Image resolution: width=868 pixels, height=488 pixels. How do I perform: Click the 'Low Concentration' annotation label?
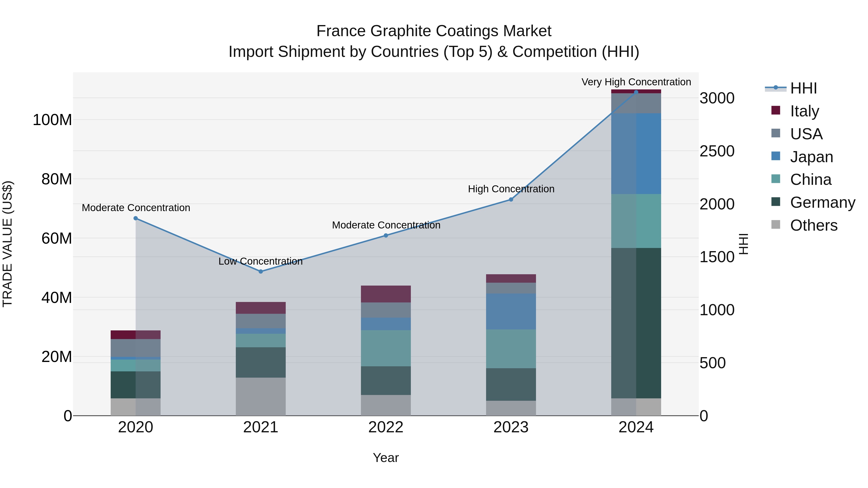261,261
